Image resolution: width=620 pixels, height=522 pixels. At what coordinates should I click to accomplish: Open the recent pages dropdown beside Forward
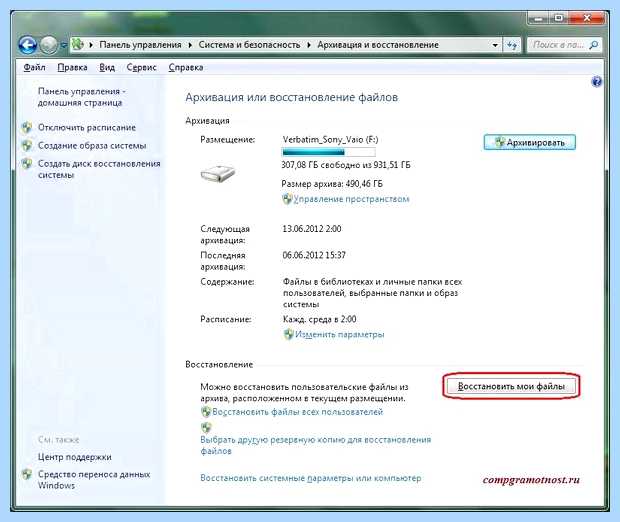(63, 45)
